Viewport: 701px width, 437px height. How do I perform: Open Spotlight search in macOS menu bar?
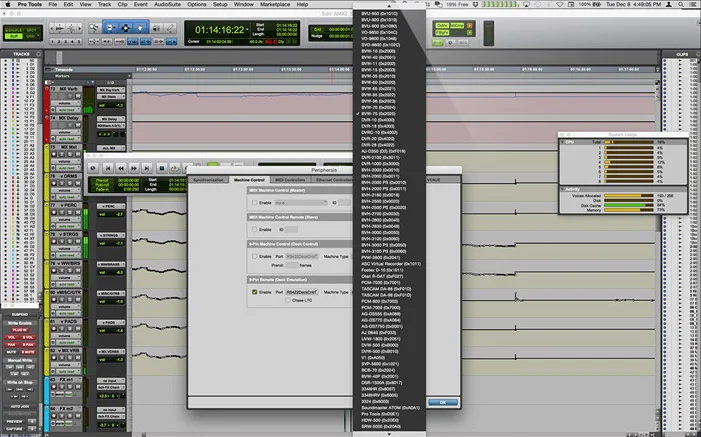[681, 4]
